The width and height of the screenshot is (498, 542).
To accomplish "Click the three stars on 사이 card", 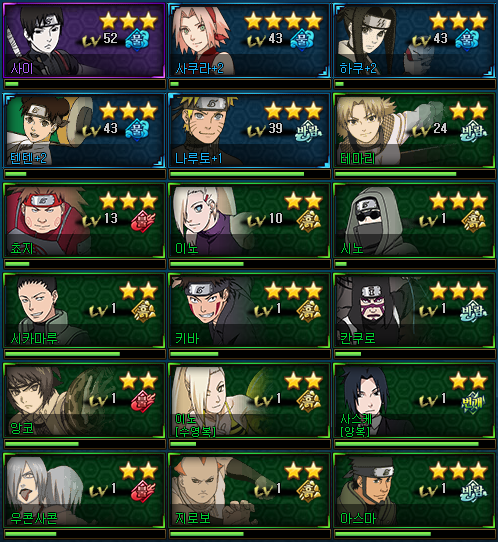I will (x=129, y=20).
